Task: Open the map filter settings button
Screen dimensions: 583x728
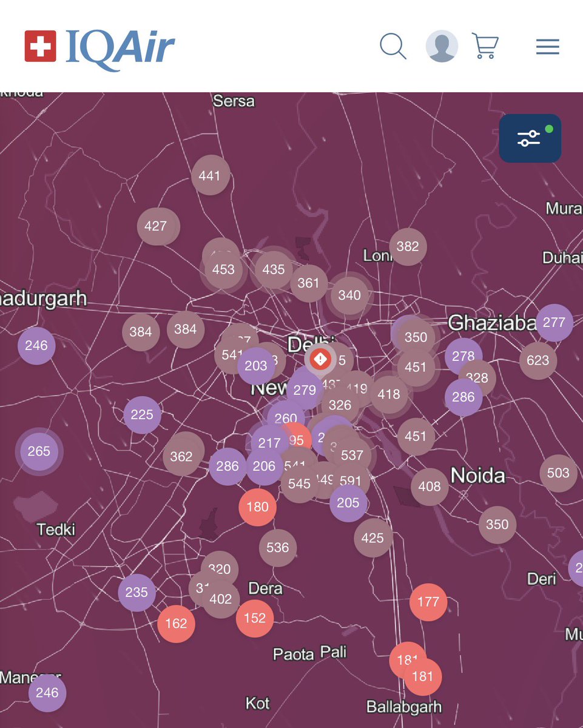Action: [530, 138]
